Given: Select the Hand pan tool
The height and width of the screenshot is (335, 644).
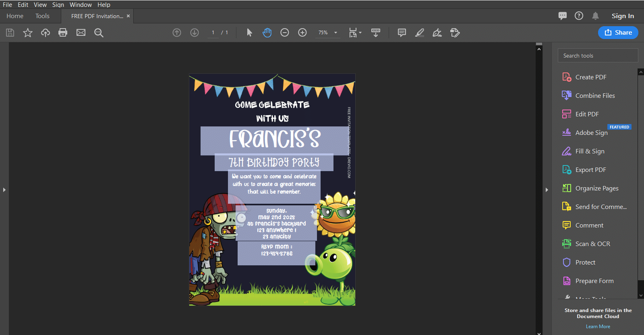Looking at the screenshot, I should click(267, 33).
